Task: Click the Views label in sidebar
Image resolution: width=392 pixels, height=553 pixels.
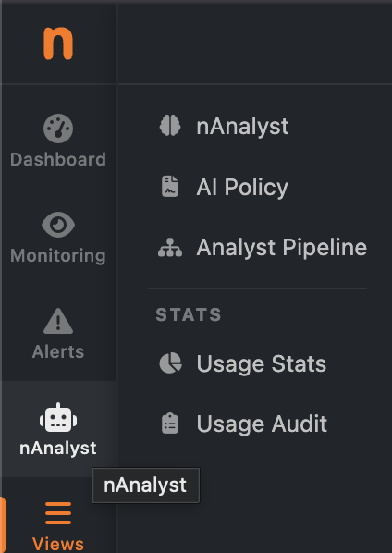Action: (58, 544)
